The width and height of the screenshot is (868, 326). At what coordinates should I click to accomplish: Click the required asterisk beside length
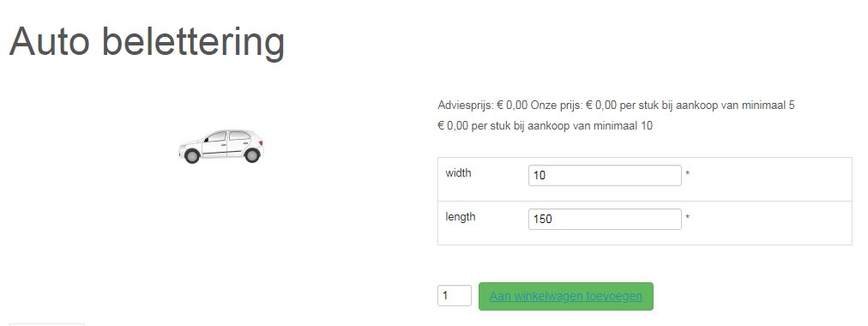(688, 218)
